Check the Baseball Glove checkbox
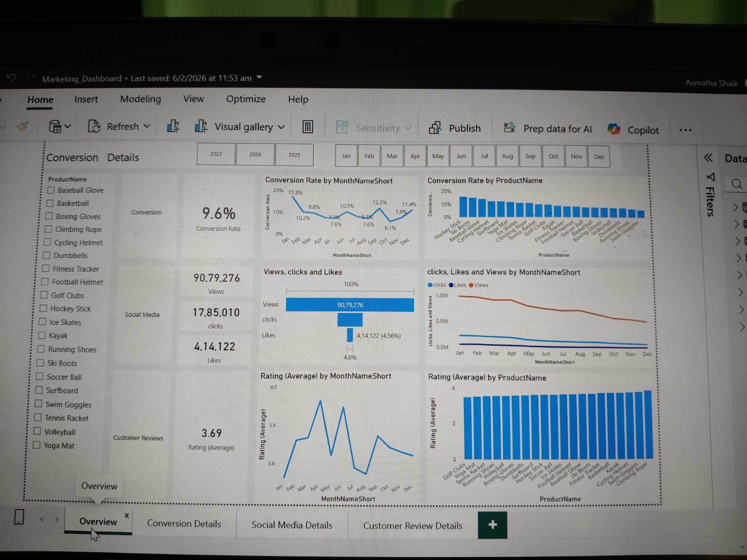 coord(51,190)
